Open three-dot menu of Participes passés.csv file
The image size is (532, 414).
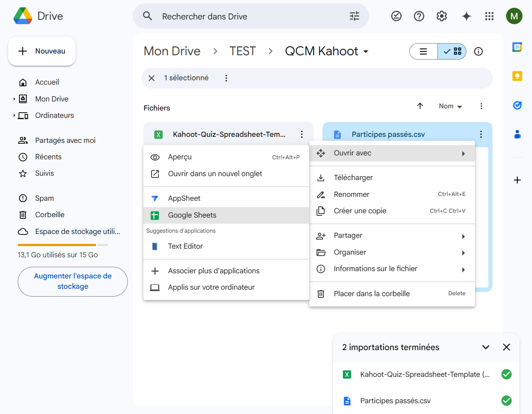[x=481, y=134]
